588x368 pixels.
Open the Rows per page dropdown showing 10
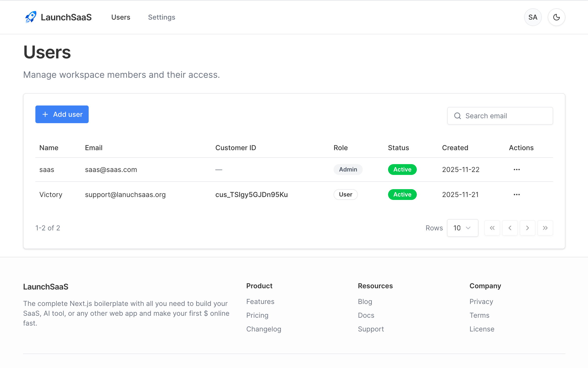[462, 228]
